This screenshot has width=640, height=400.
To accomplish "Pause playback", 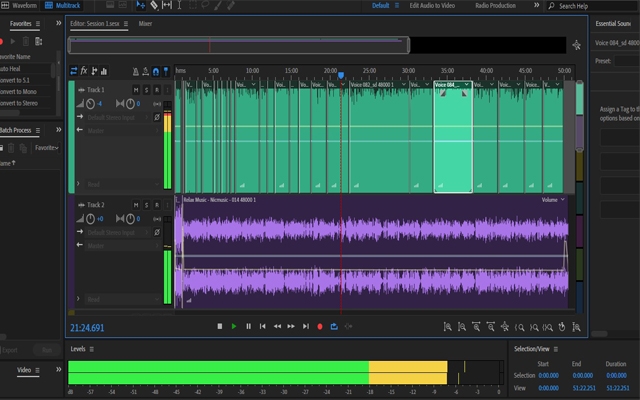I will click(x=248, y=327).
